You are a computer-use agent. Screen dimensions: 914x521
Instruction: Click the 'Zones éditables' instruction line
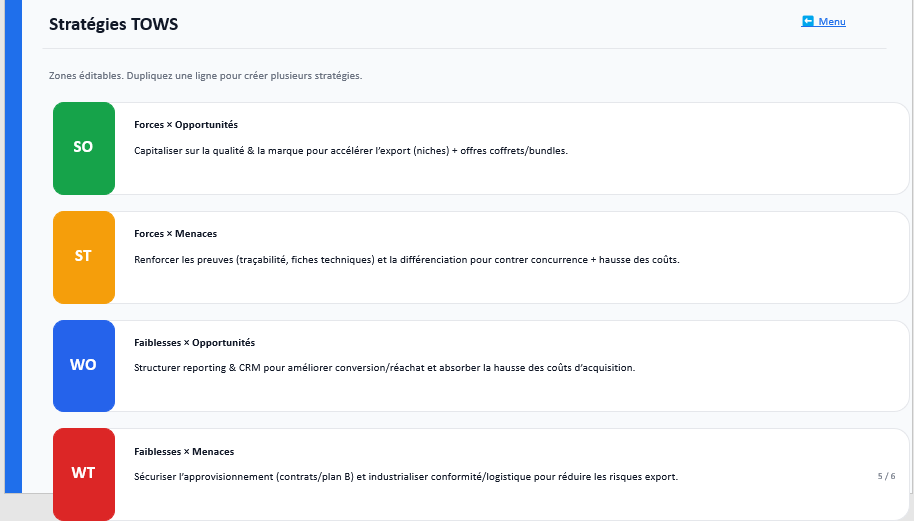point(205,76)
